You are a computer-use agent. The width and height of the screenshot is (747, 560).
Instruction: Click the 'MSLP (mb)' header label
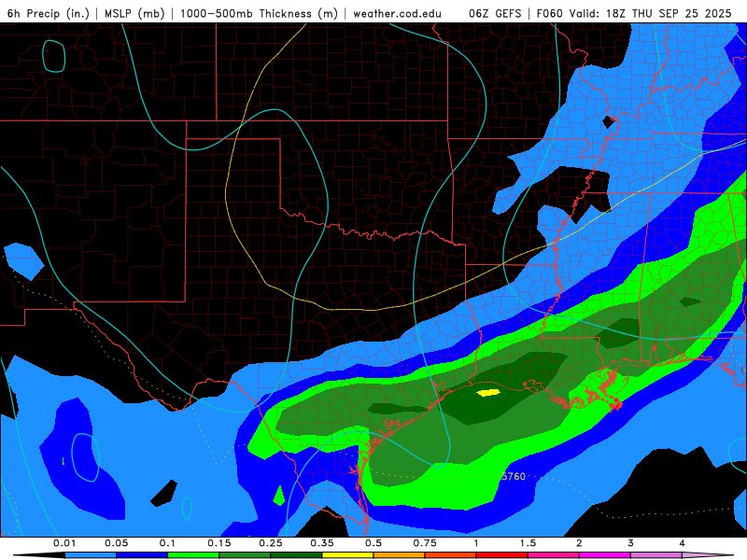[x=134, y=13]
